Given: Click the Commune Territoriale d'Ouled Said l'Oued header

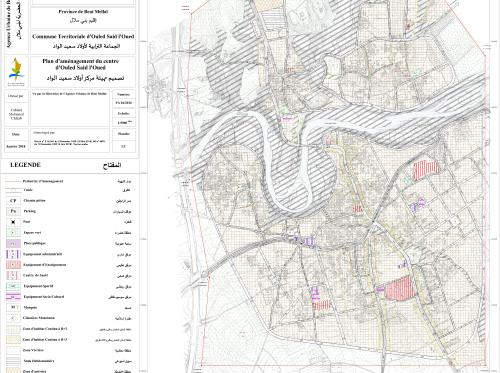Looking at the screenshot, I should [83, 36].
